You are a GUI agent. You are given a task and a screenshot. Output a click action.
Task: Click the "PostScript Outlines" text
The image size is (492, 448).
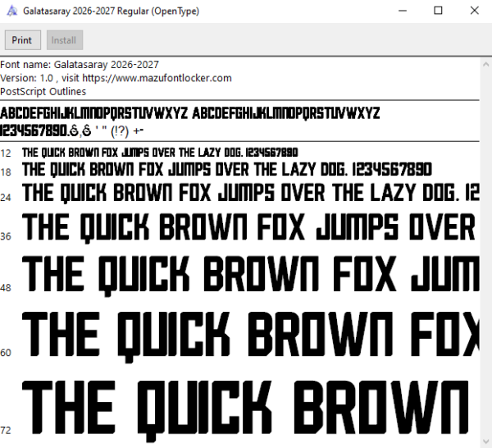(x=43, y=91)
